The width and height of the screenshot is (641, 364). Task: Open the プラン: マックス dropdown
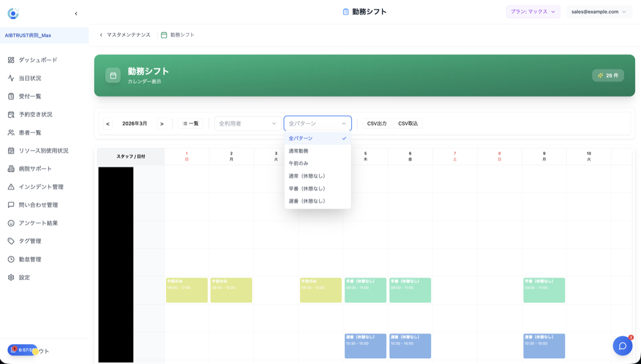tap(533, 11)
